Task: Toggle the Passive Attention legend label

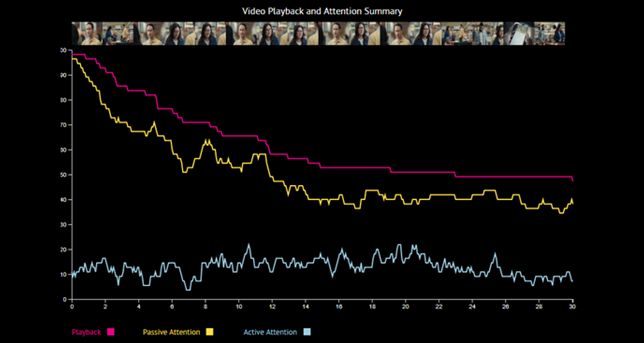Action: pos(171,332)
